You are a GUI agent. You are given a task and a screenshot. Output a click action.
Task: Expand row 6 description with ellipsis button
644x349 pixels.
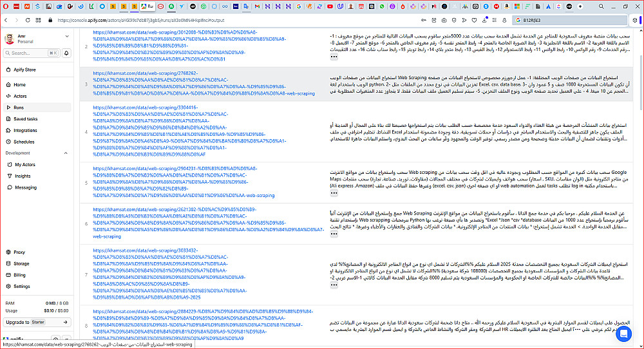334,234
